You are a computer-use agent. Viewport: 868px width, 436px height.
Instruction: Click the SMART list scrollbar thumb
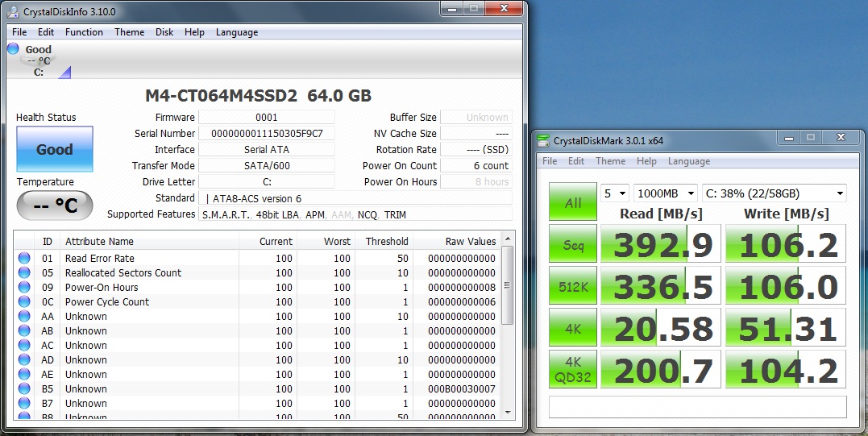click(508, 285)
